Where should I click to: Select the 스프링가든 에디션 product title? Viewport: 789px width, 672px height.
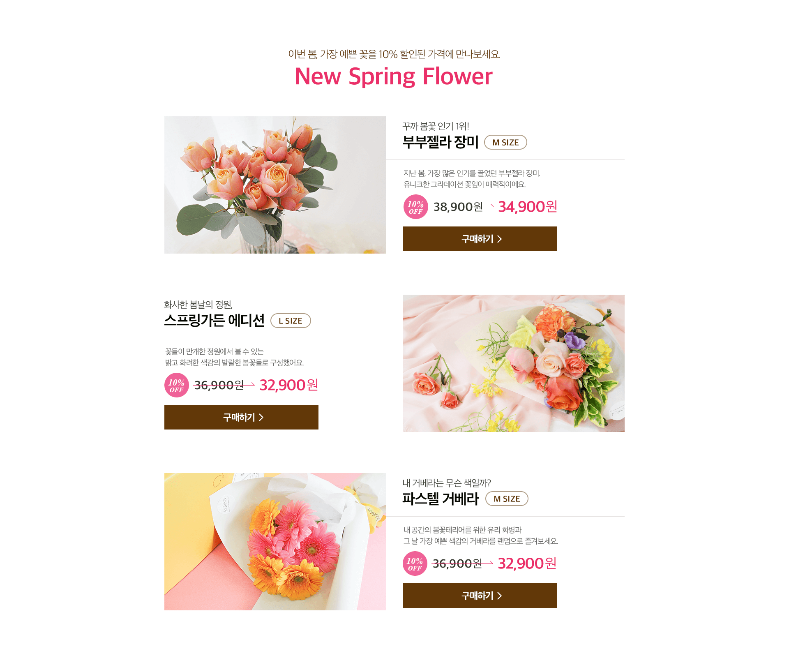214,321
